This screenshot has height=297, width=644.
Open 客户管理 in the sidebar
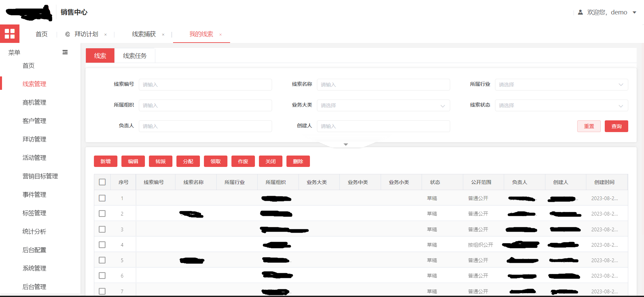[x=34, y=121]
